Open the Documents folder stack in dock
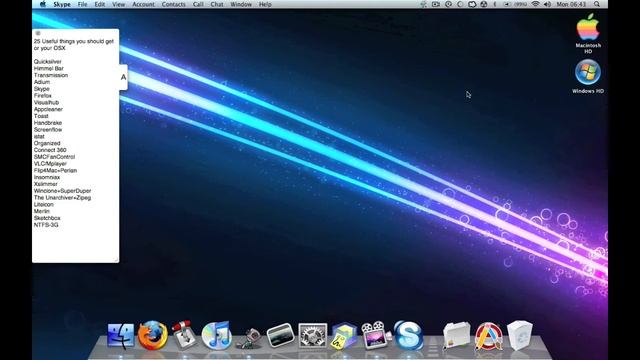The height and width of the screenshot is (360, 640). (x=456, y=336)
